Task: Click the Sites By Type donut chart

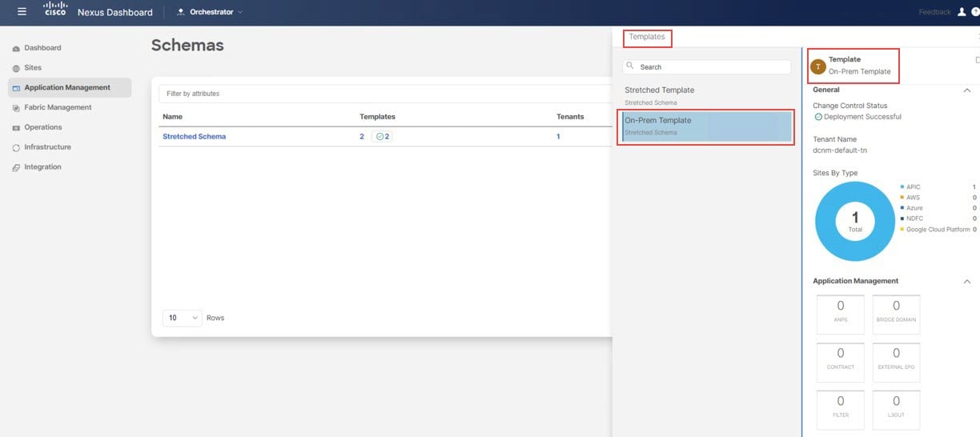Action: point(855,221)
